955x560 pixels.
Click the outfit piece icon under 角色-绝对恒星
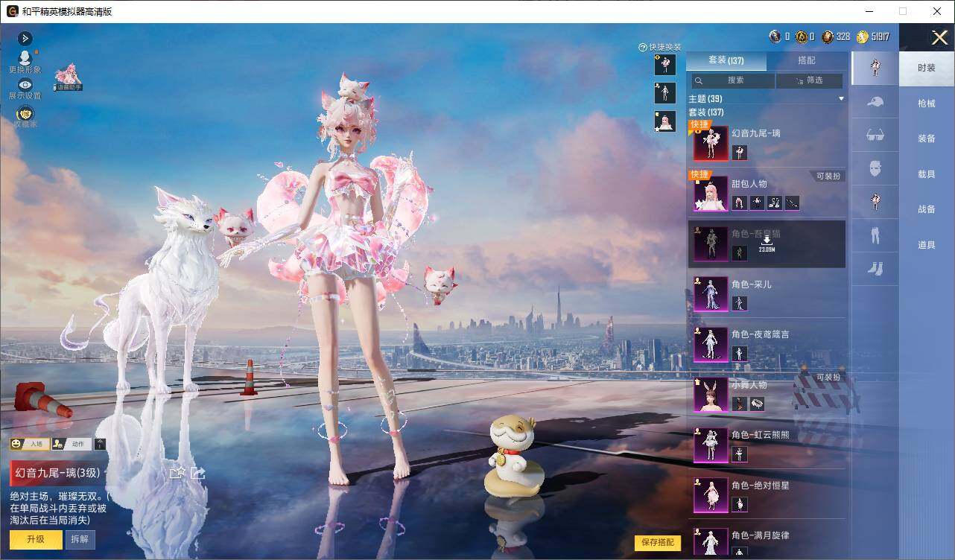pos(740,504)
